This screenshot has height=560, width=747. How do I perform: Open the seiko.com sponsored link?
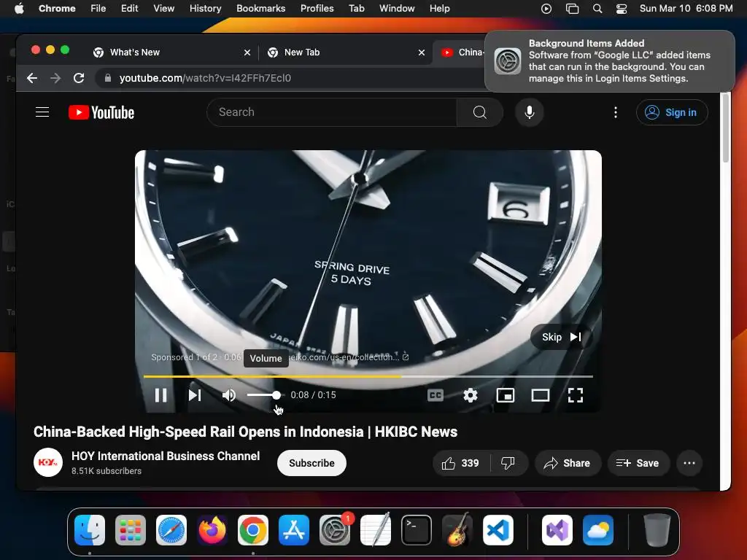coord(348,357)
